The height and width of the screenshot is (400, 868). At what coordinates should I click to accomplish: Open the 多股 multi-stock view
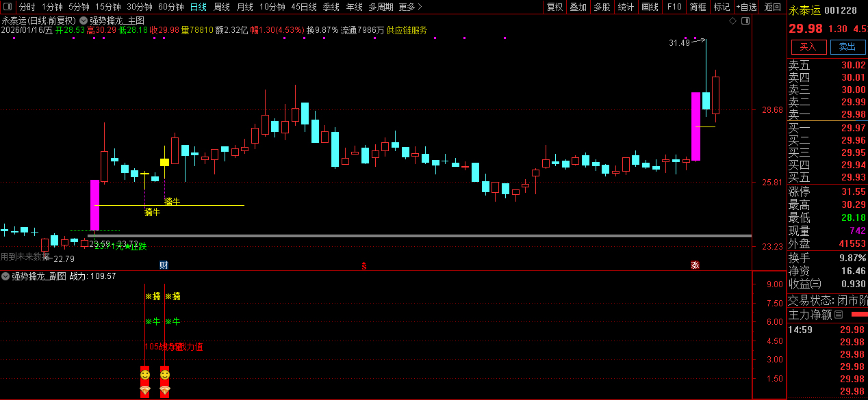point(602,7)
